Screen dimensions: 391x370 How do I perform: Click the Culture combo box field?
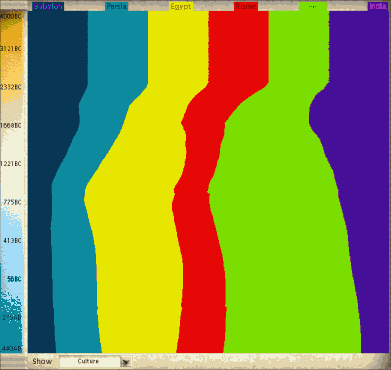(x=90, y=362)
